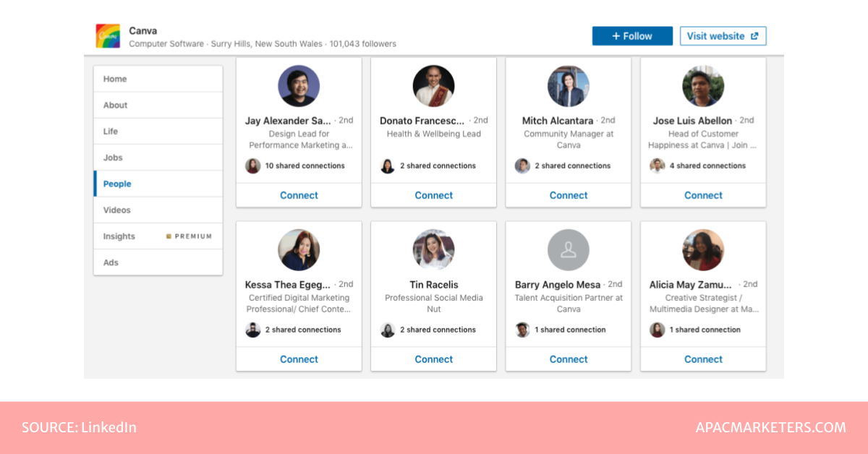Click Alicia May Zamu... name
The height and width of the screenshot is (454, 868).
pyautogui.click(x=691, y=285)
